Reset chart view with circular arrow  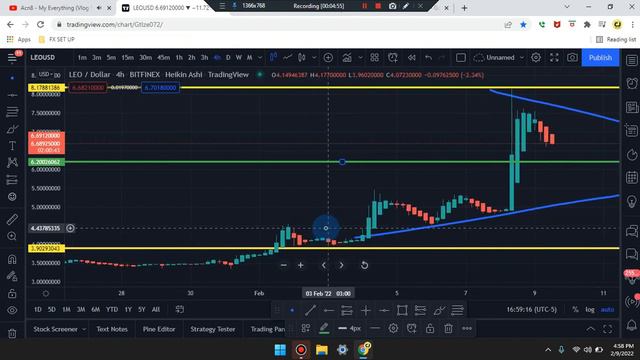click(364, 265)
